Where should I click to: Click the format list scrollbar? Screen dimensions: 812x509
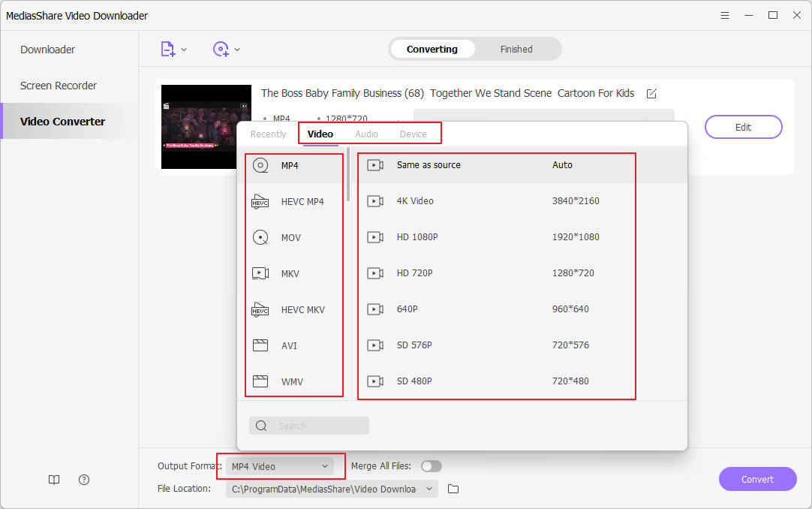[x=348, y=174]
